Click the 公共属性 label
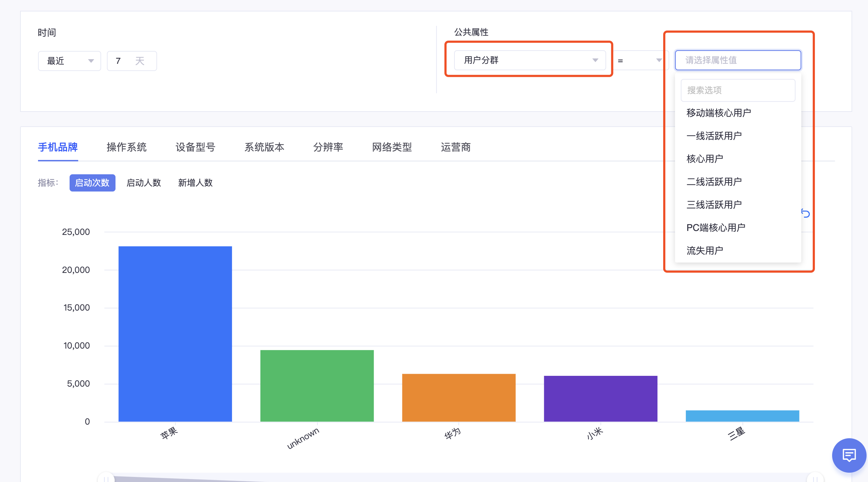 click(471, 32)
